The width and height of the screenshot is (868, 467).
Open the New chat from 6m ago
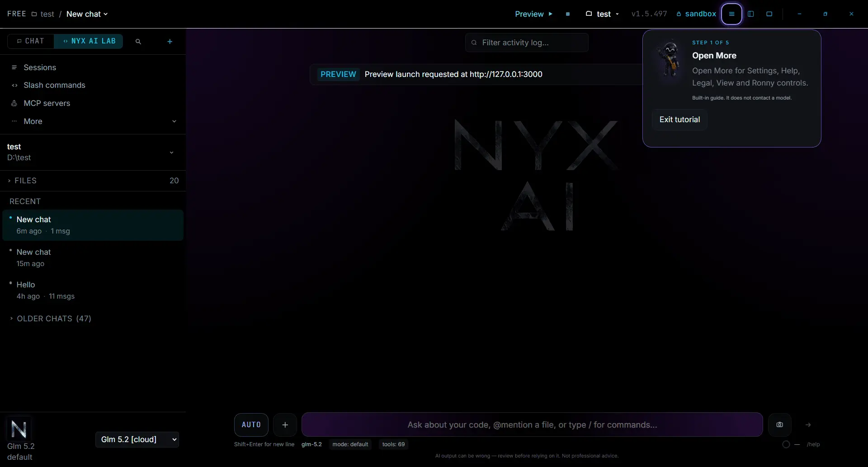93,225
